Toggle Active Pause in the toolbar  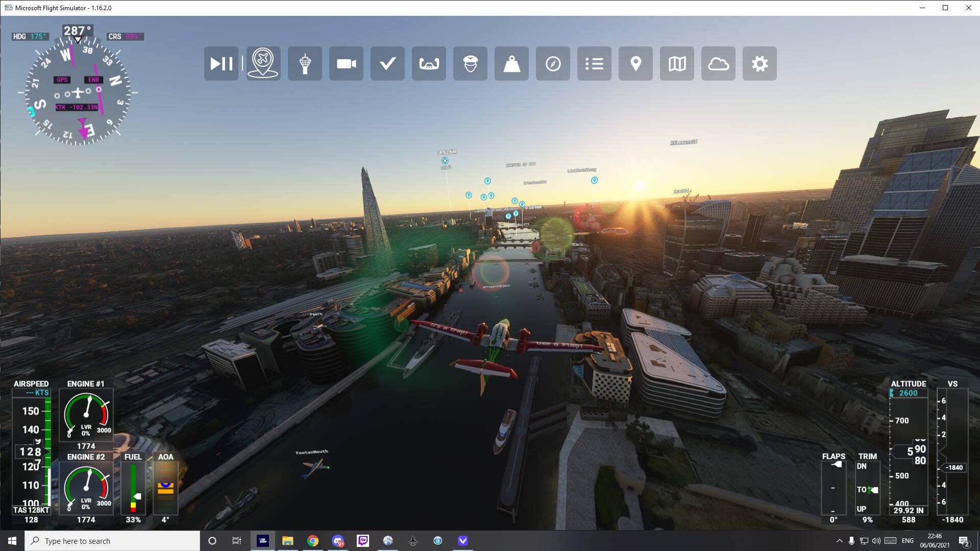[x=221, y=64]
